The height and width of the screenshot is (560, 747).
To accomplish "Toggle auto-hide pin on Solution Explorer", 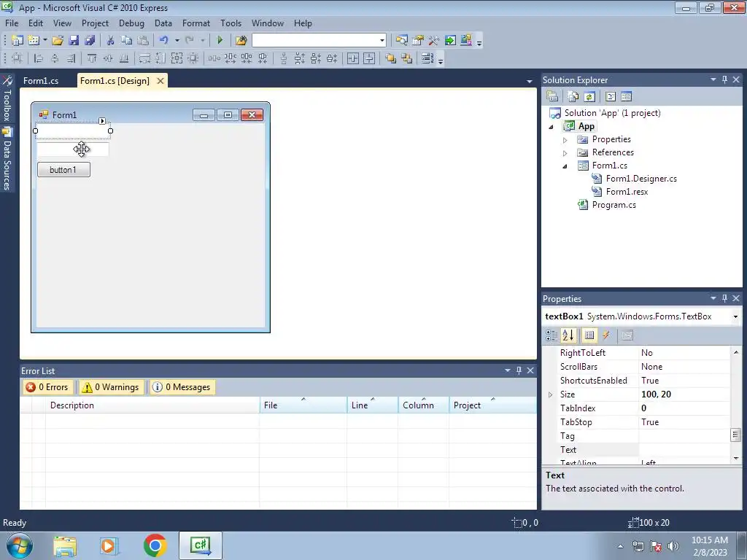I will 724,80.
